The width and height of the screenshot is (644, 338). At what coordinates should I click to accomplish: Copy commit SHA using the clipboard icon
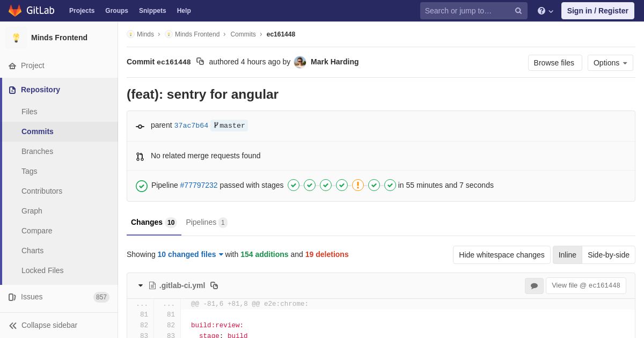pos(200,62)
